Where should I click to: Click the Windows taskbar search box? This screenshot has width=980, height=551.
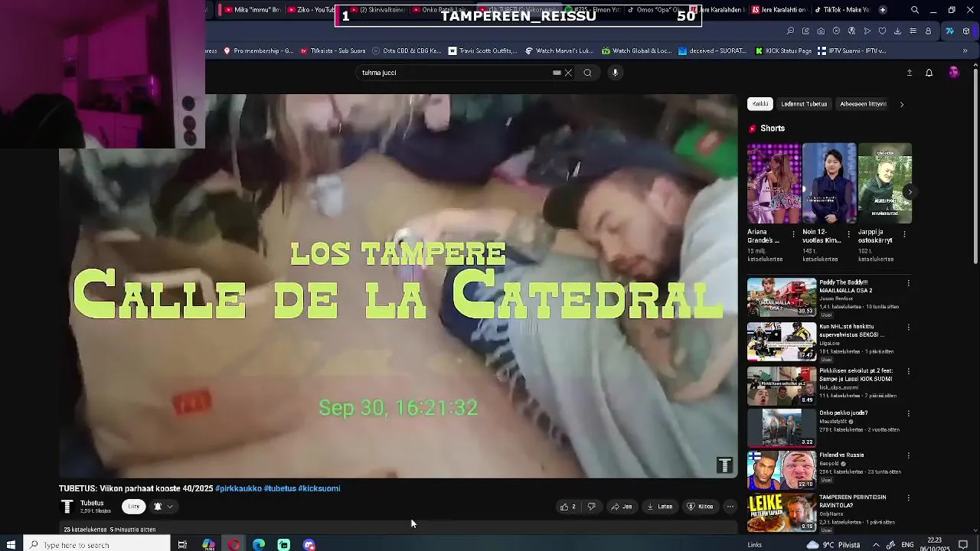coord(96,545)
